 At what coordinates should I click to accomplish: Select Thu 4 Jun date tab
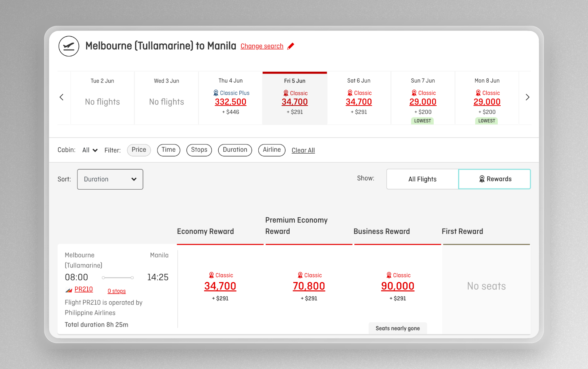point(231,98)
